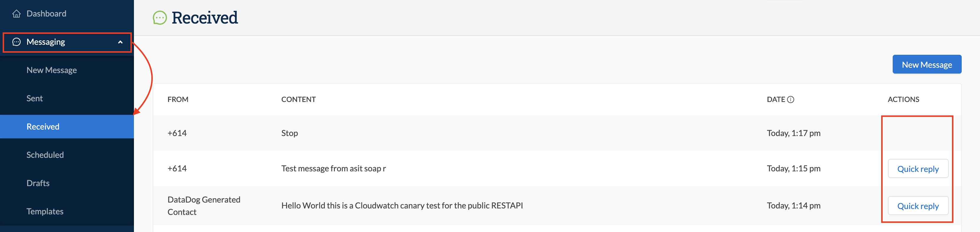The width and height of the screenshot is (980, 232).
Task: Click the Stop message row
Action: 557,133
